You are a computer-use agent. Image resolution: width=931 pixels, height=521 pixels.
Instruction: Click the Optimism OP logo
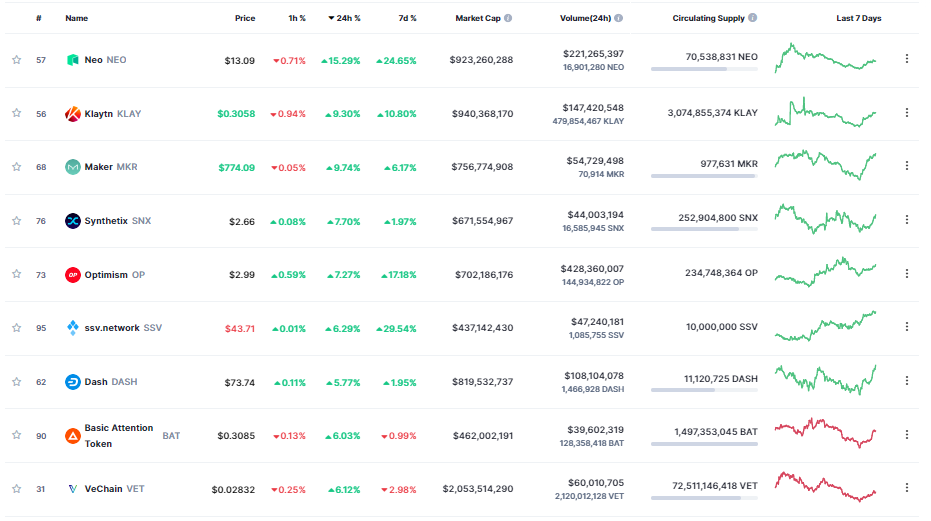(72, 274)
